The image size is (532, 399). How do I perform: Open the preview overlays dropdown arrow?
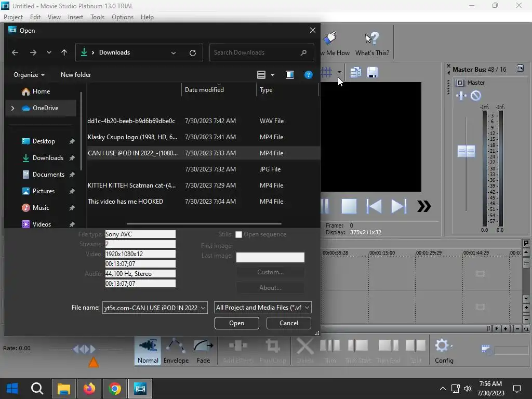coord(339,72)
